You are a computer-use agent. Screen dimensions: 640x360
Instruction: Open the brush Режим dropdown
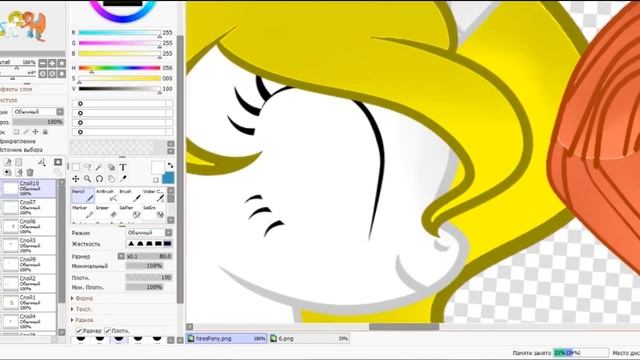coord(149,233)
